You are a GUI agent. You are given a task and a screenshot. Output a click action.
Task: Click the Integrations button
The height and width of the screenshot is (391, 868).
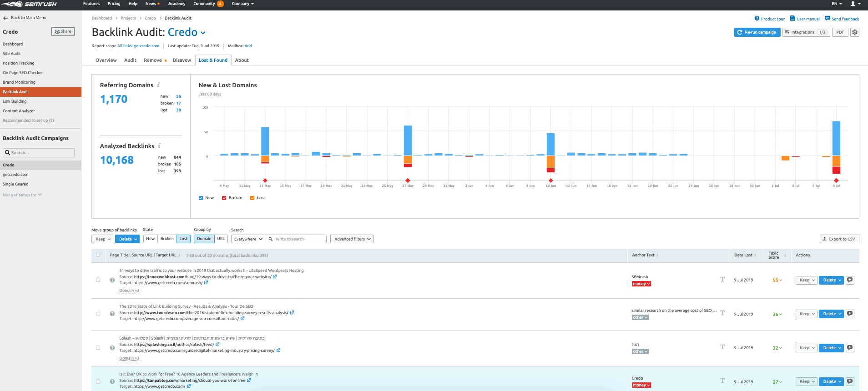[x=806, y=32]
